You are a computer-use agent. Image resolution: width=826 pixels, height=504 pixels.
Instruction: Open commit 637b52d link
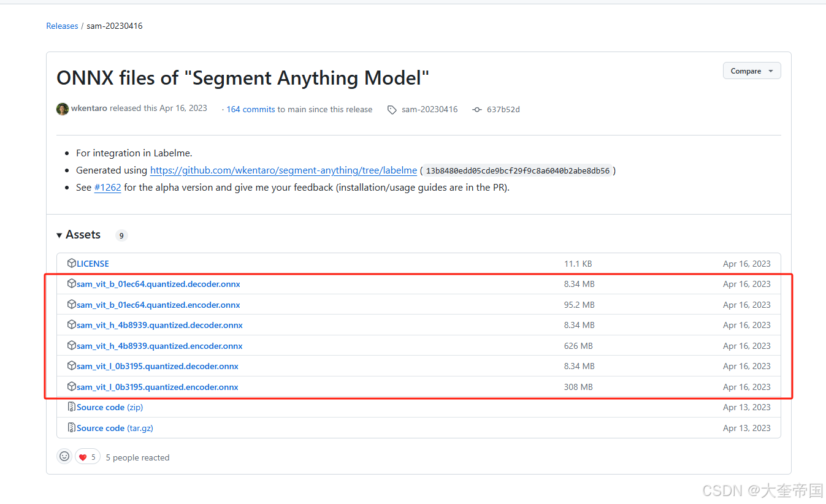(x=503, y=109)
